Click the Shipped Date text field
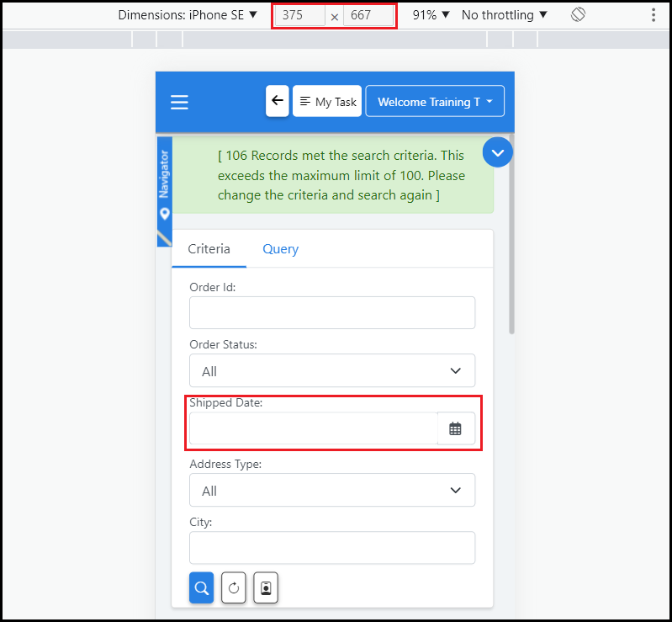The image size is (672, 622). 313,428
